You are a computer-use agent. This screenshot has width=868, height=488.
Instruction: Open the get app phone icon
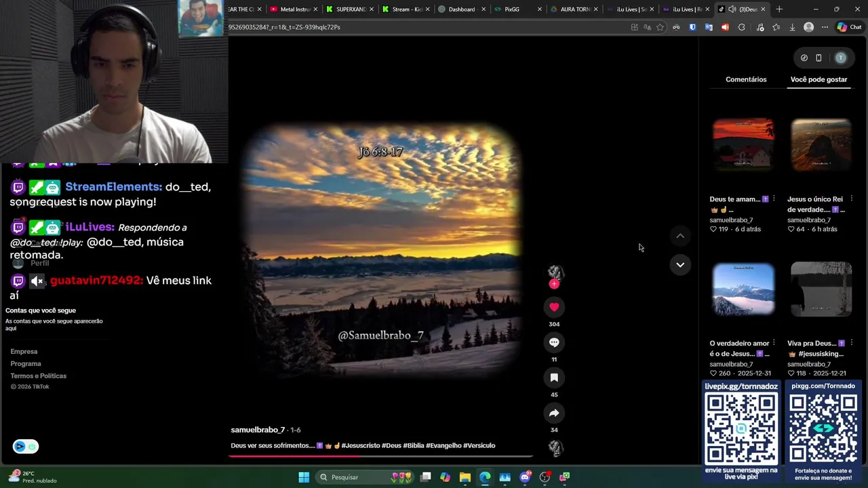click(818, 58)
